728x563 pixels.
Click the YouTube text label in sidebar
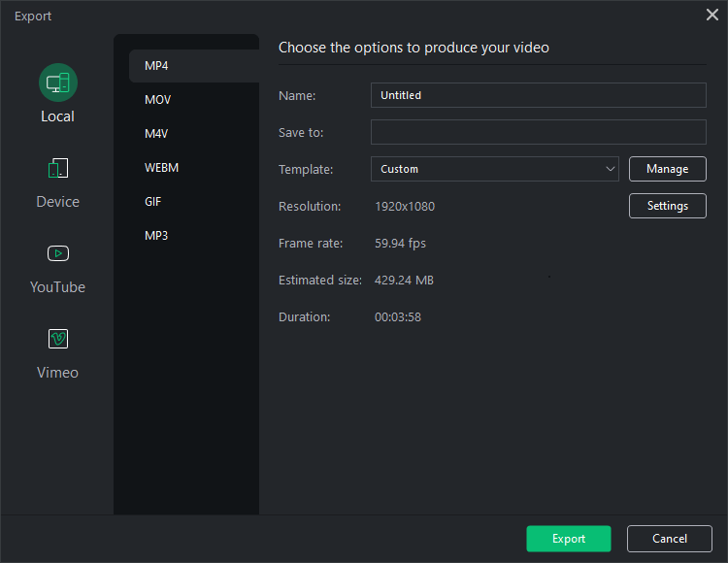click(x=57, y=287)
